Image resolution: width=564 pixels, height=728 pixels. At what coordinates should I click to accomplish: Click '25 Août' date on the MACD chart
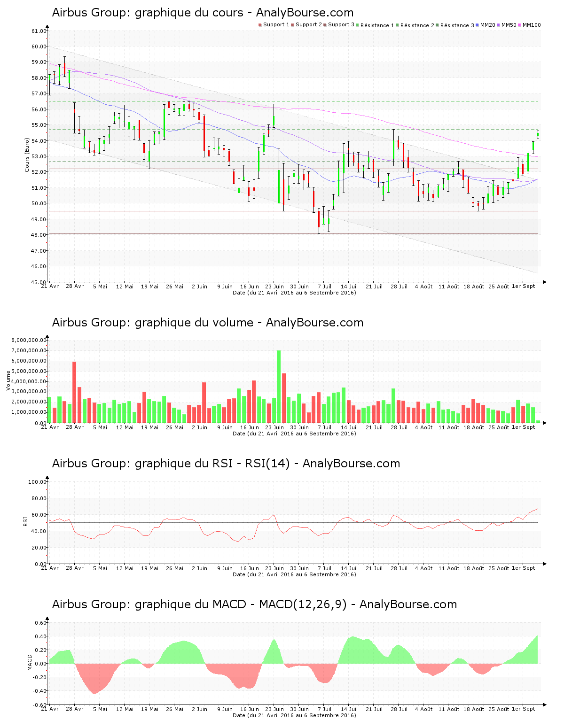point(499,709)
